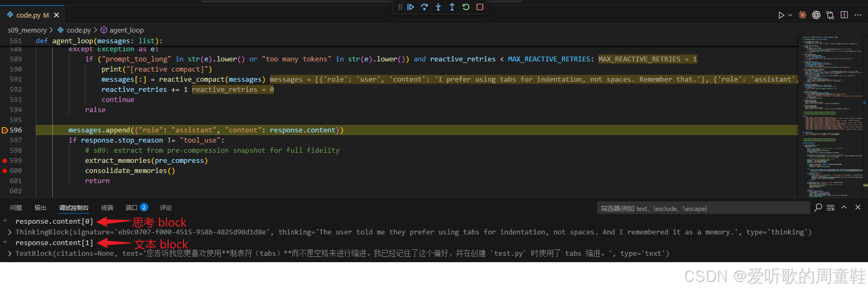Grab the debug toolbar drag handle
The width and height of the screenshot is (868, 291).
(400, 7)
